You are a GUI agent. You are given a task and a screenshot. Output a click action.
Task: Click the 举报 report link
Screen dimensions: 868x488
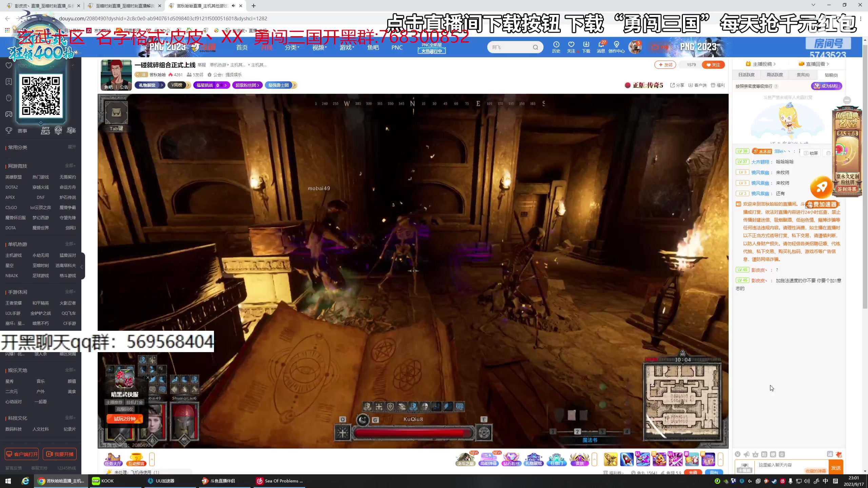tap(202, 65)
